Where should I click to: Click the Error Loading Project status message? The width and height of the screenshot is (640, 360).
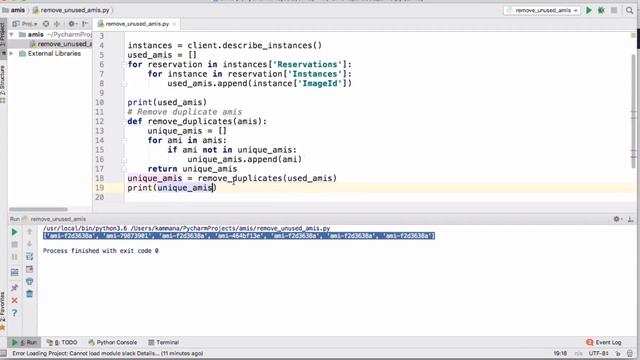coord(108,353)
